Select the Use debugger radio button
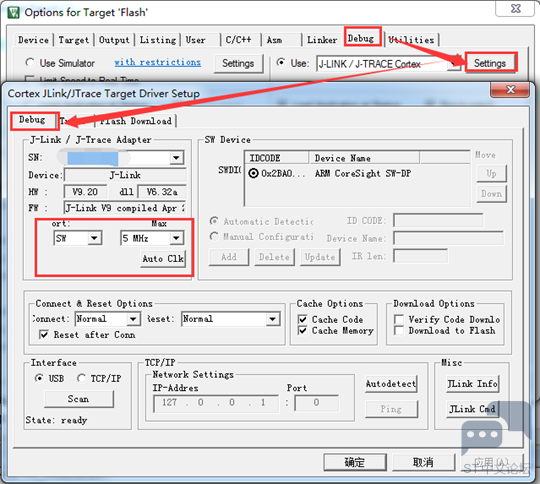 (x=281, y=62)
